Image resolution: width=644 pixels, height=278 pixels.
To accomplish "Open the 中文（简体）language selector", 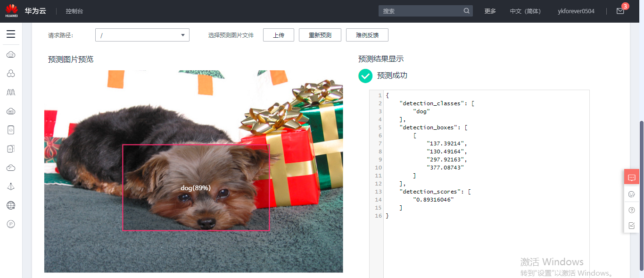I will [525, 10].
